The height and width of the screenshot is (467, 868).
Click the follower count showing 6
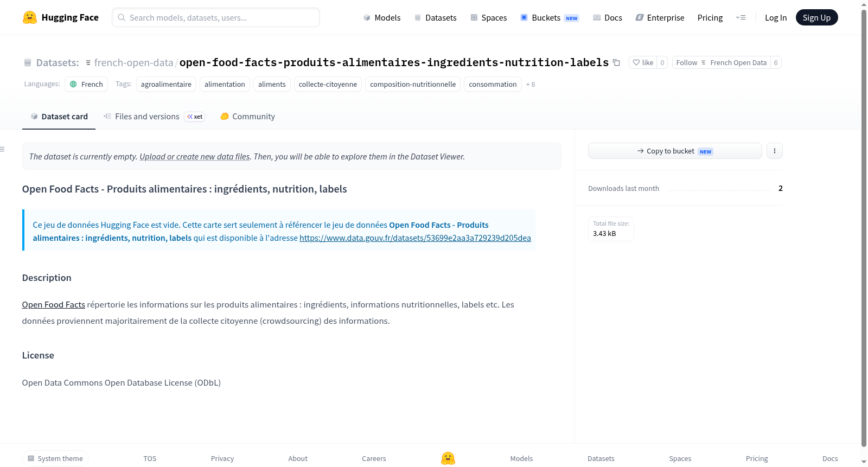(776, 62)
